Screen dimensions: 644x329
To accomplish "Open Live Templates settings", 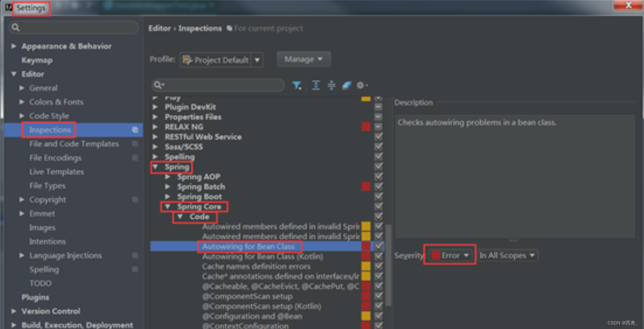I will click(57, 172).
